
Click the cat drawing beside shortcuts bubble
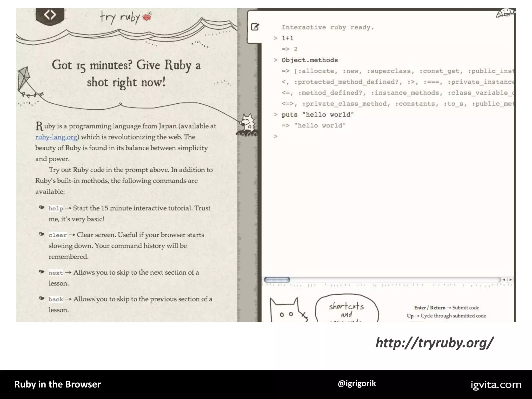(x=288, y=310)
